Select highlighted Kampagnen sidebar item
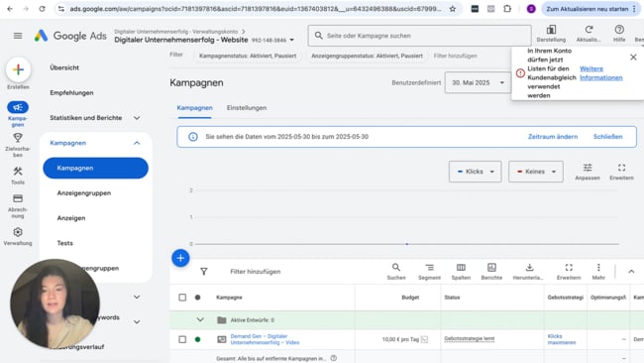 [x=95, y=169]
